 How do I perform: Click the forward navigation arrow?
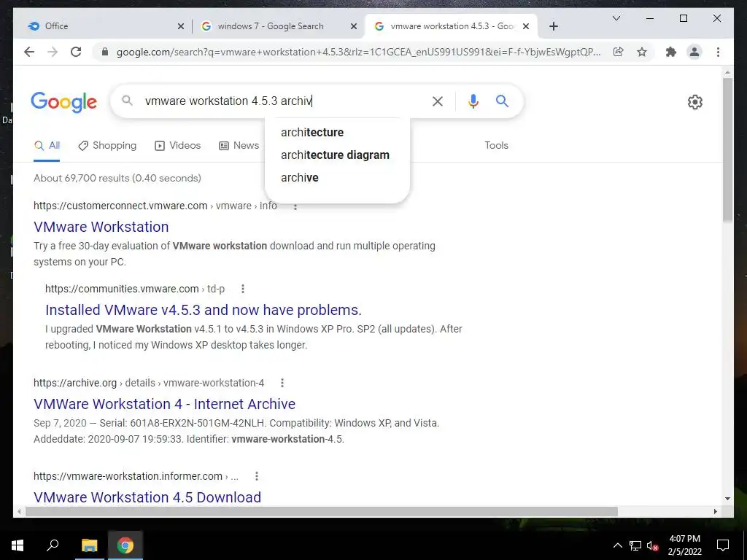(53, 52)
